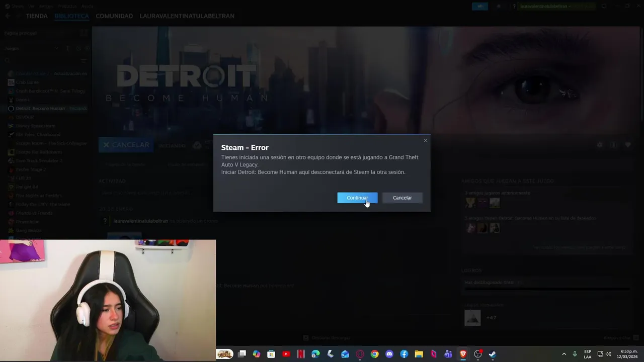Open Netflix from the taskbar

pyautogui.click(x=301, y=354)
